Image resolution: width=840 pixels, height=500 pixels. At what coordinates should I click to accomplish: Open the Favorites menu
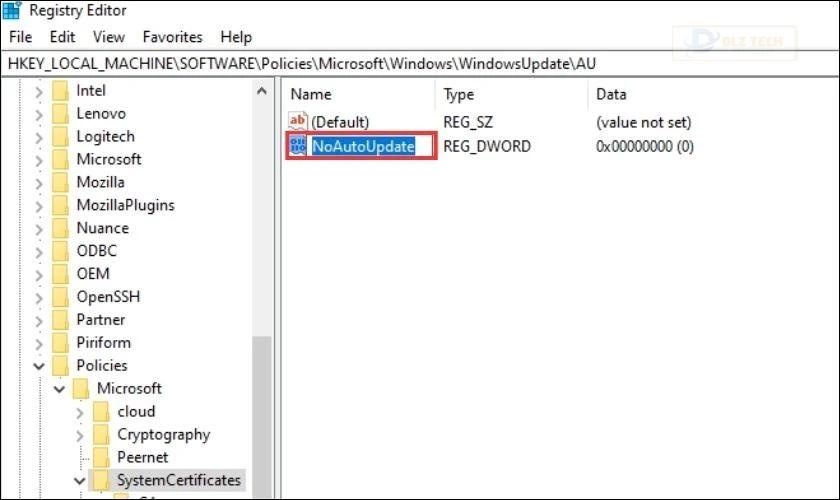(x=172, y=37)
